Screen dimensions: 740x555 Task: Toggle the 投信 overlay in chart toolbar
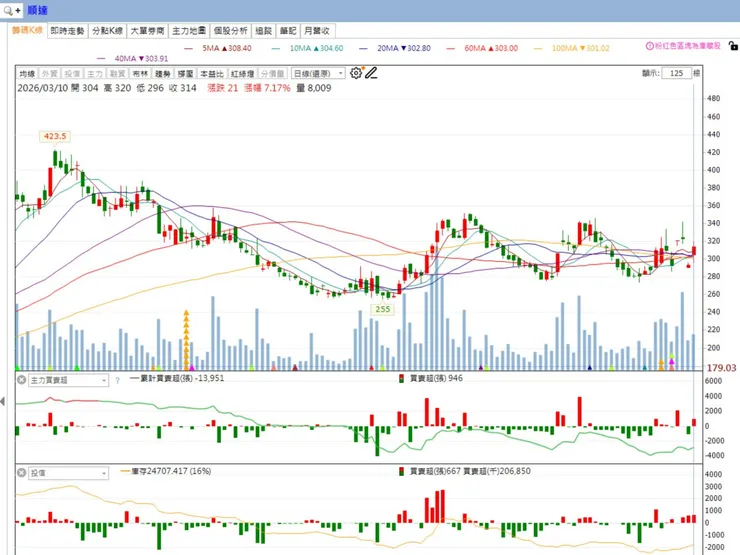[x=72, y=74]
